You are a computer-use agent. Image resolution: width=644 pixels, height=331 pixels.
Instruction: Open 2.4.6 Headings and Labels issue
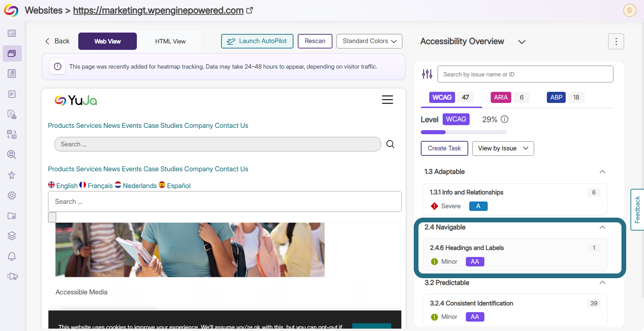[x=515, y=255]
